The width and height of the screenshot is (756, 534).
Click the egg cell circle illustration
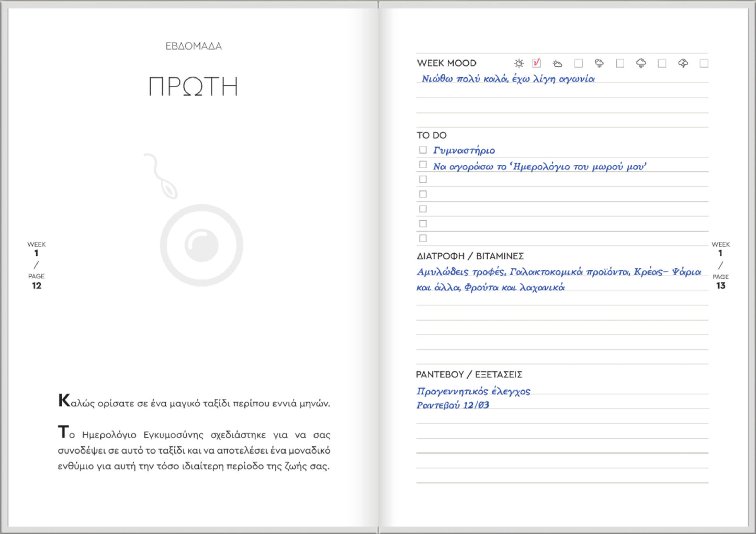click(201, 245)
